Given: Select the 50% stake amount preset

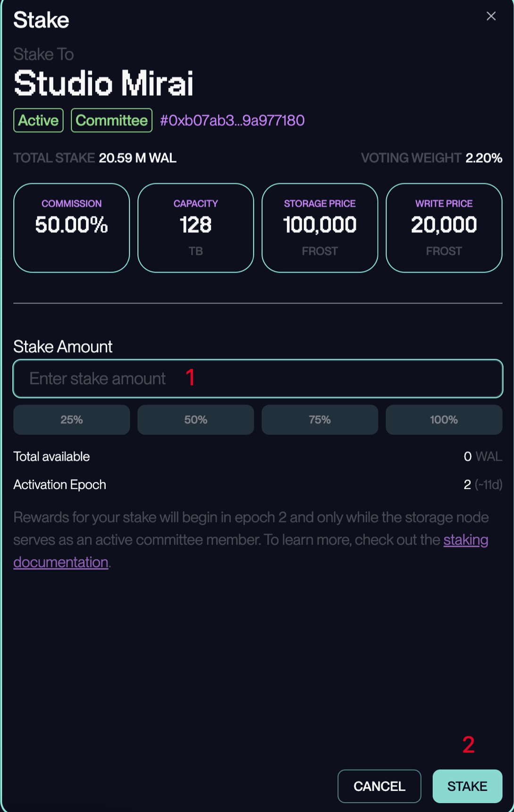Looking at the screenshot, I should pyautogui.click(x=196, y=420).
